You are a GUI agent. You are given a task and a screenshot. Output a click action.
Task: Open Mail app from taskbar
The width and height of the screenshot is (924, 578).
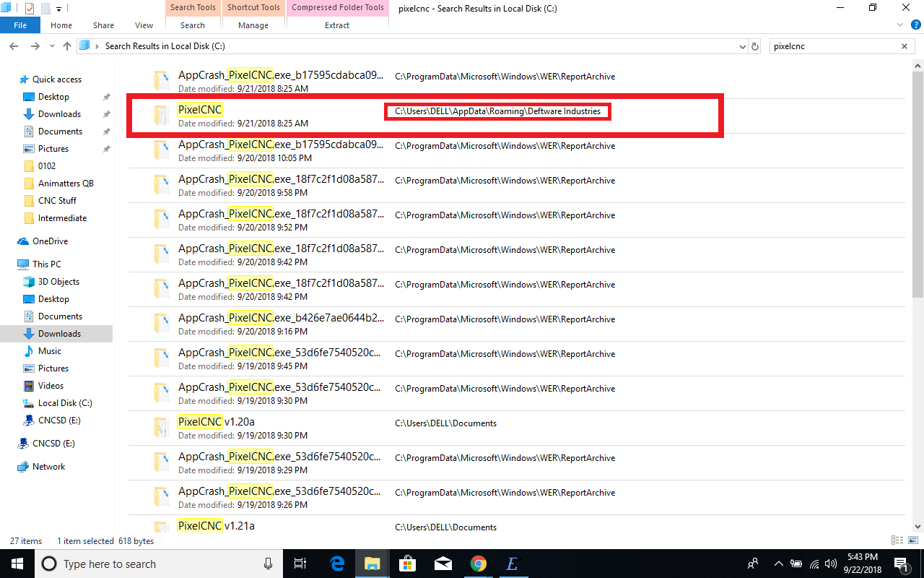[x=443, y=564]
